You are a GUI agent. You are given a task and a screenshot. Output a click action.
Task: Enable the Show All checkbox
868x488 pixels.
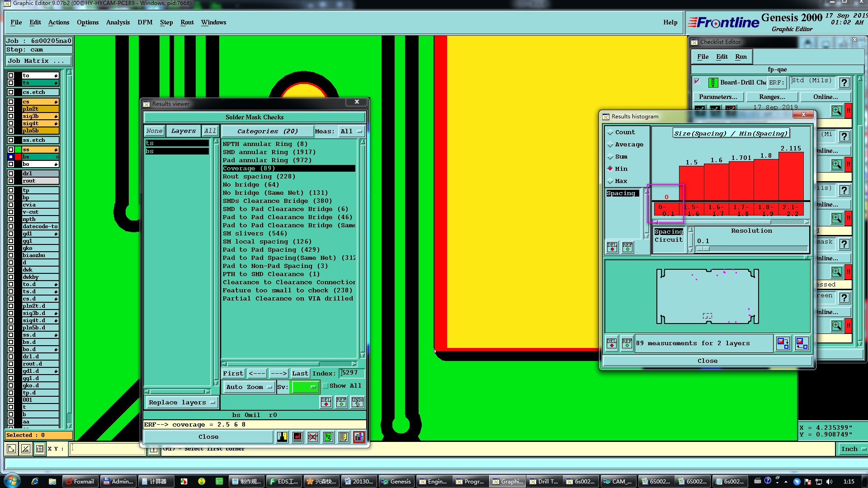tap(325, 386)
